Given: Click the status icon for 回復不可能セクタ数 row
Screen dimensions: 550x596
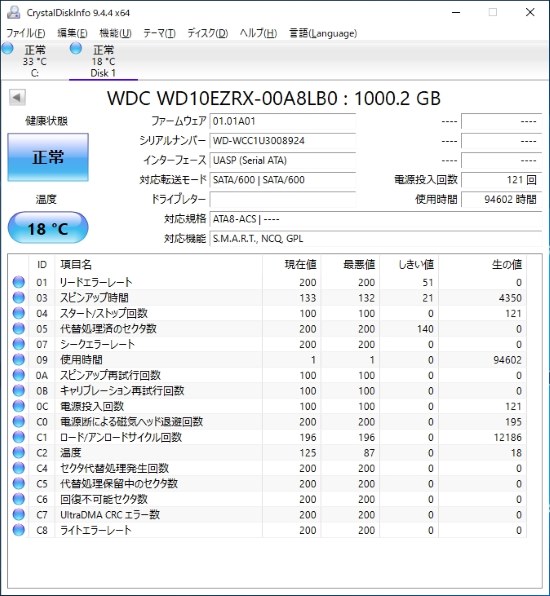Looking at the screenshot, I should [19, 499].
